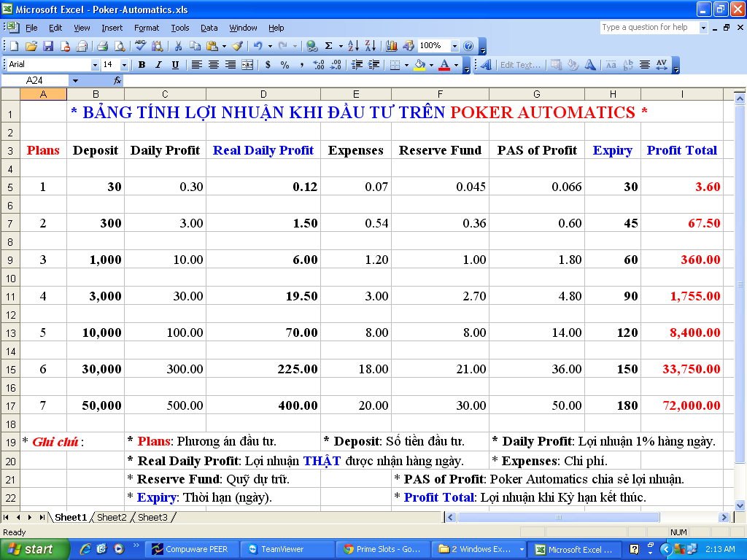Open Compuware PEER taskbar button
The image size is (747, 560).
click(192, 549)
